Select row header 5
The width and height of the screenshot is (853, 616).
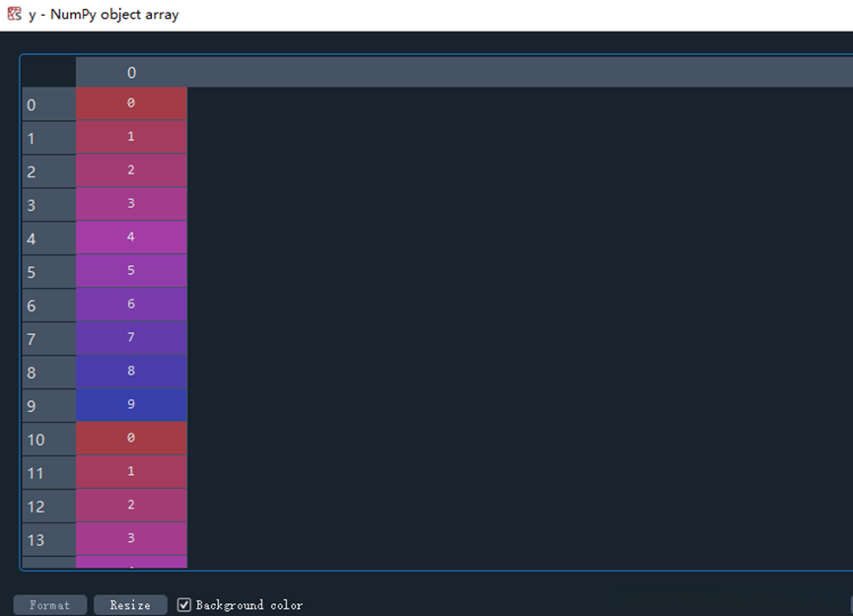[49, 272]
